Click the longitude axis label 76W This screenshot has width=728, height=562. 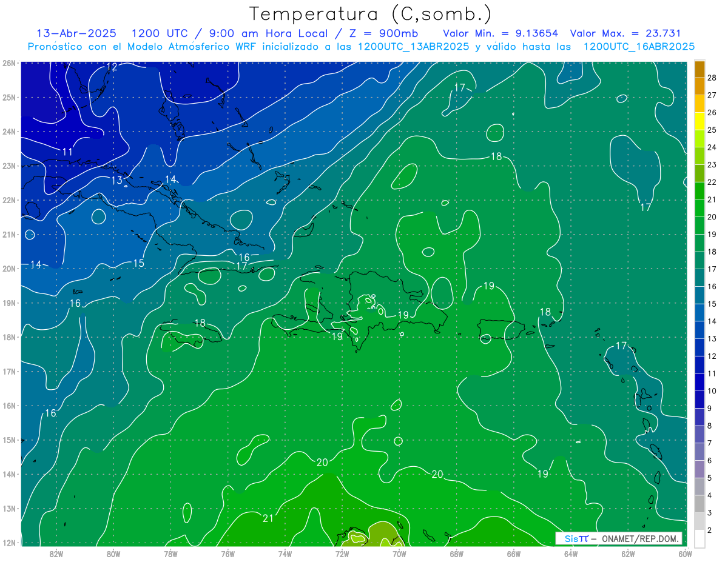point(228,554)
